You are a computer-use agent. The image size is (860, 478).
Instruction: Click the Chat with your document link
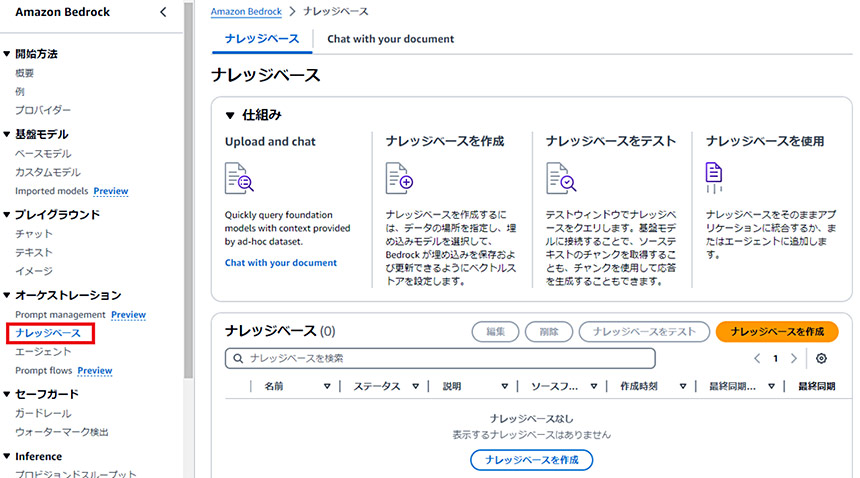[x=281, y=263]
